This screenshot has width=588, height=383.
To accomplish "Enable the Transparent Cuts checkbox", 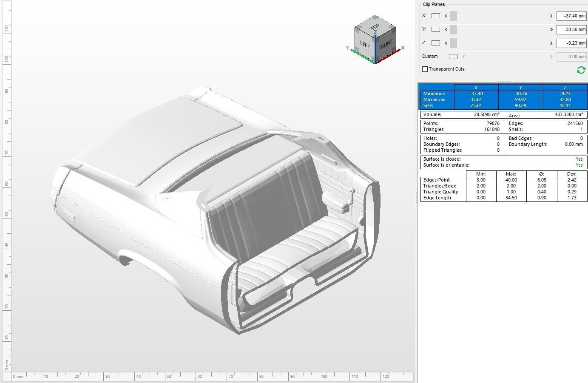I will [x=425, y=68].
